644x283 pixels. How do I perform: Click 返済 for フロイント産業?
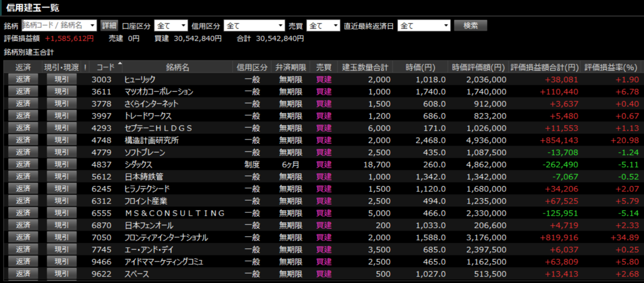coord(23,201)
